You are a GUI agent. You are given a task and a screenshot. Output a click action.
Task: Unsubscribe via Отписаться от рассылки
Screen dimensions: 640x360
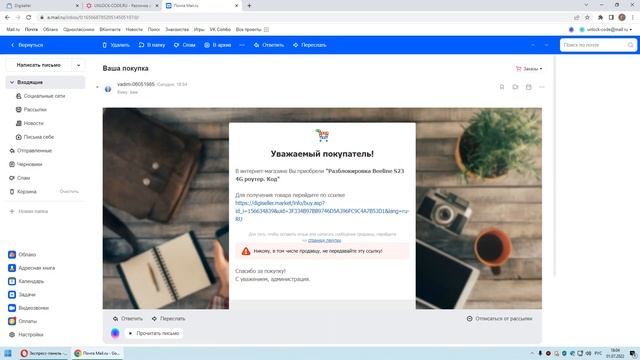(500, 318)
